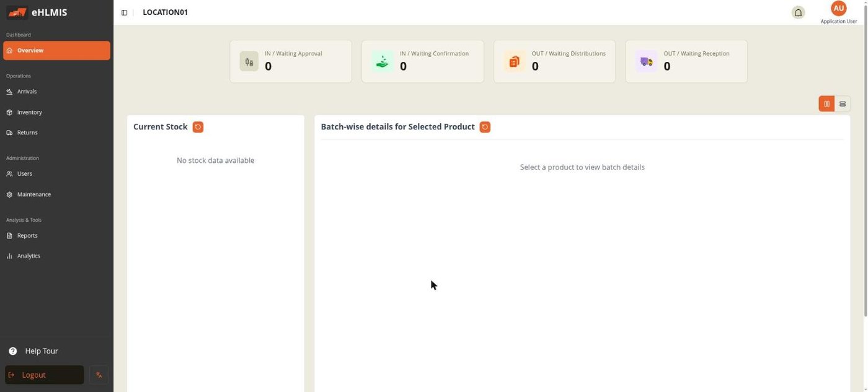
Task: Click the Waiting Reception truck icon
Action: click(646, 61)
